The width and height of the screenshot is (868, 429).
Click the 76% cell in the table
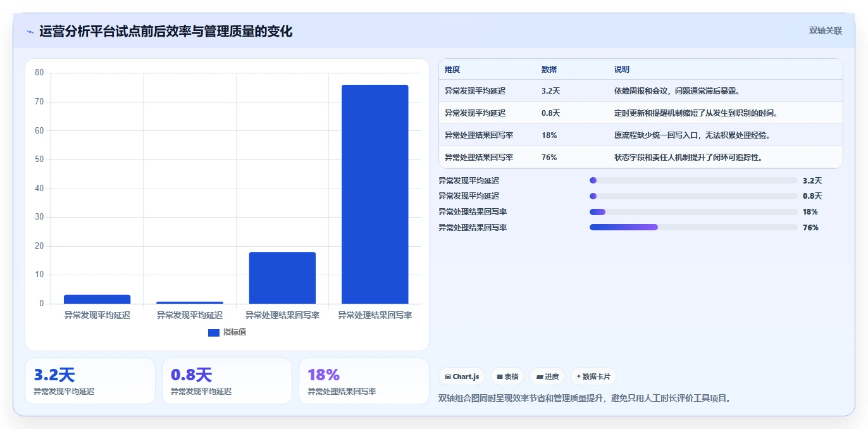[549, 158]
